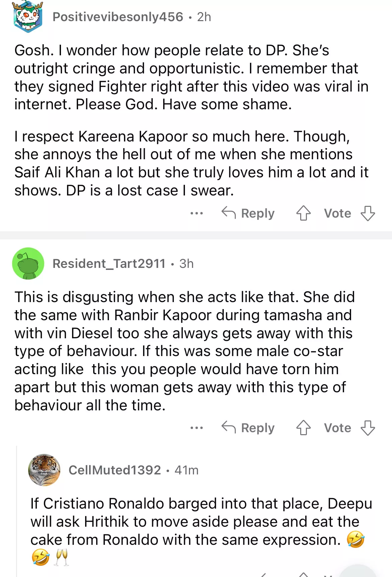Tap the reply arrow icon under Resident_Tart2911's comment

coord(229,427)
